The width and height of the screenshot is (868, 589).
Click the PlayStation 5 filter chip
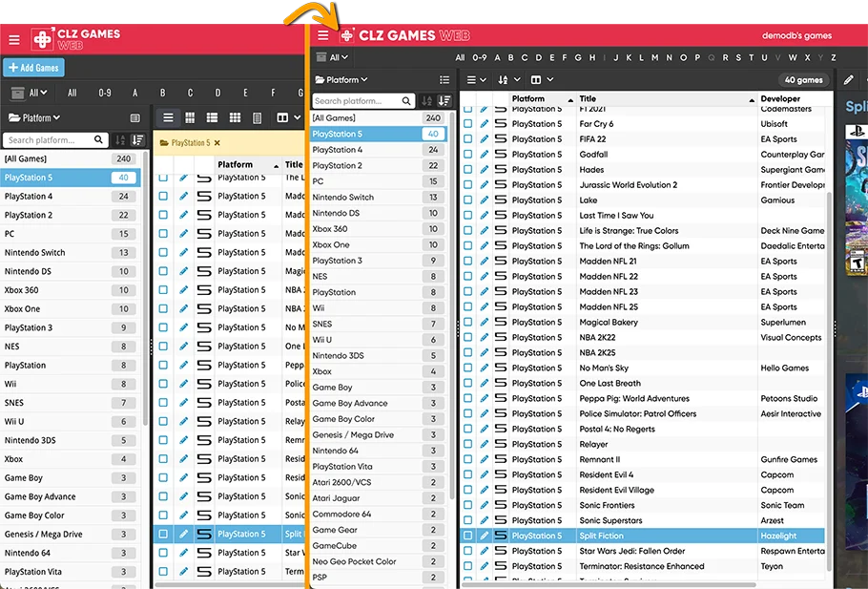click(190, 143)
